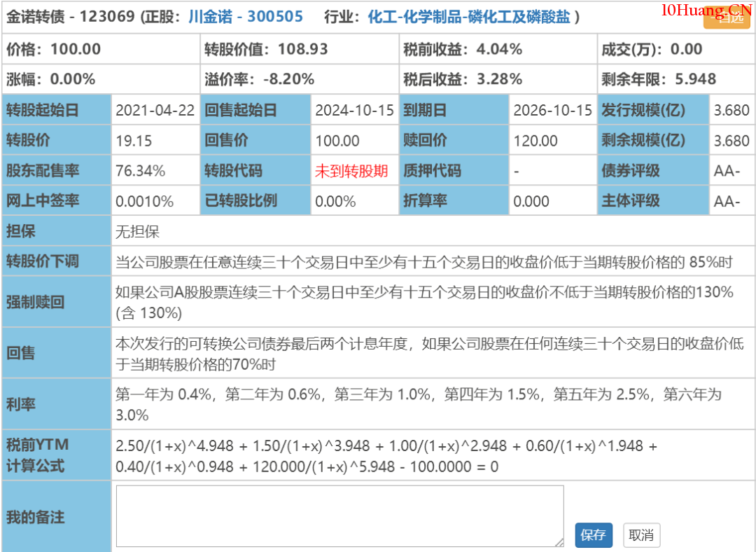Click the 到期日 header cell
Screen dimensions: 756x552
point(454,110)
